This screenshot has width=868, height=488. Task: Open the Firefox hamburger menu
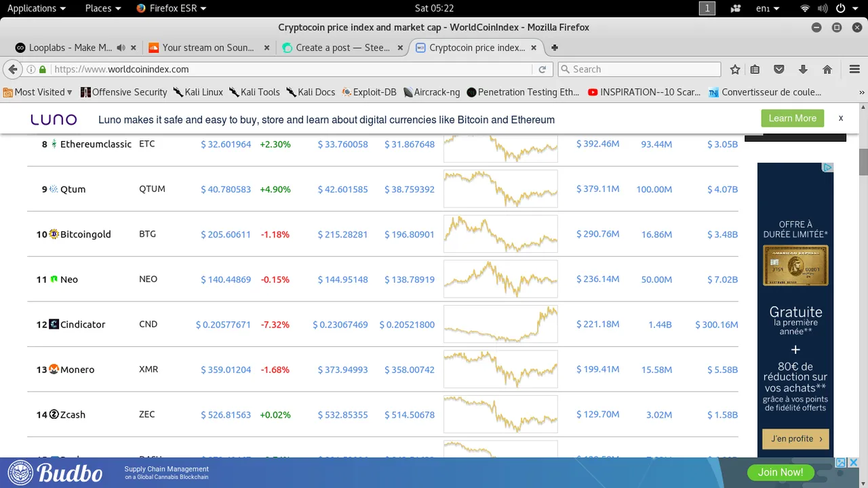(x=854, y=69)
